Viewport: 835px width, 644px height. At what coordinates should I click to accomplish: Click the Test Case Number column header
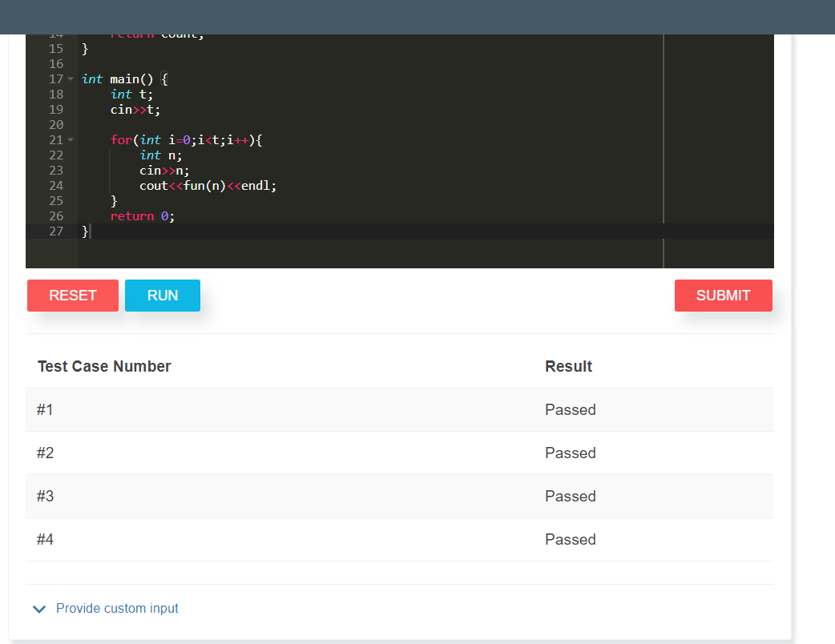click(104, 367)
